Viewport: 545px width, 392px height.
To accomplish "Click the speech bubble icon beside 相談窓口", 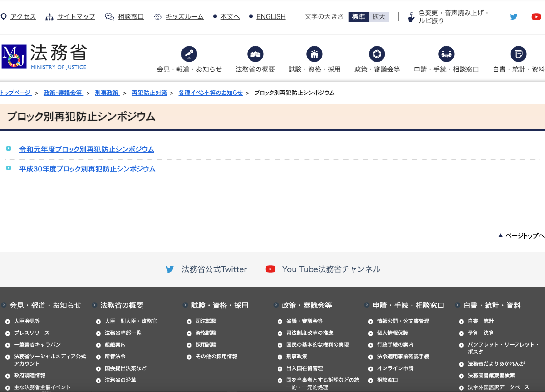I will [110, 17].
